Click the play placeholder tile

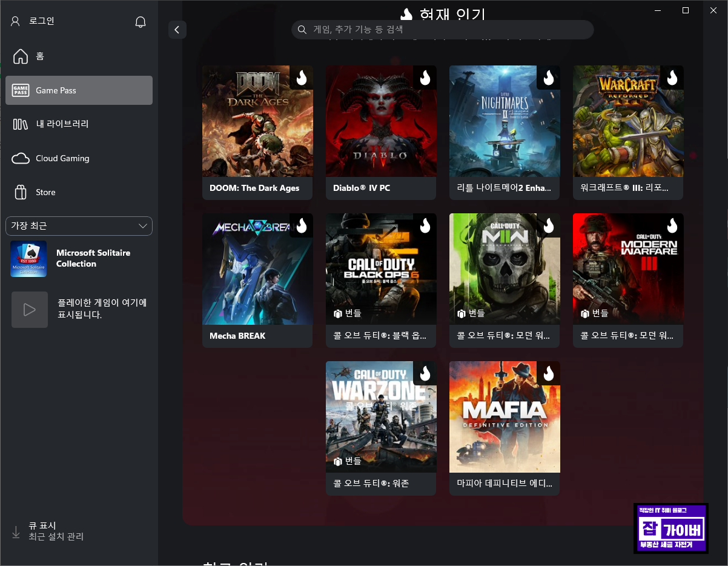point(30,310)
